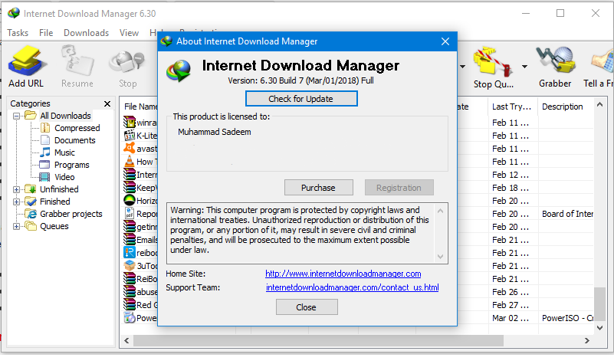The image size is (614, 364).
Task: Sort by the Description column header
Action: pyautogui.click(x=563, y=107)
